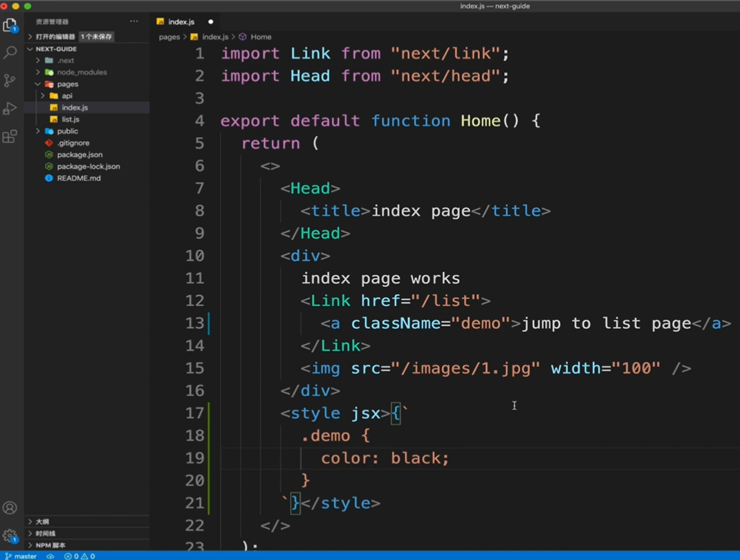
Task: Click the width="100" attribute
Action: 606,368
